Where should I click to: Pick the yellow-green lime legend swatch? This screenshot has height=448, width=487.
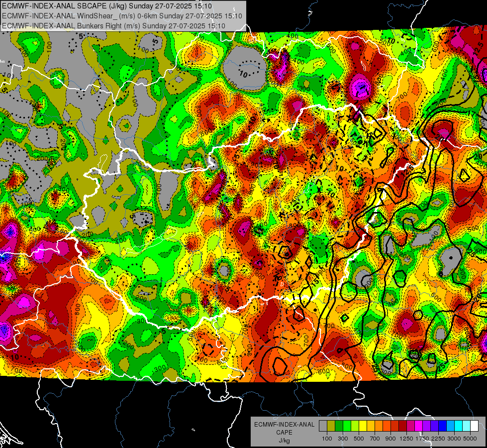(355, 426)
